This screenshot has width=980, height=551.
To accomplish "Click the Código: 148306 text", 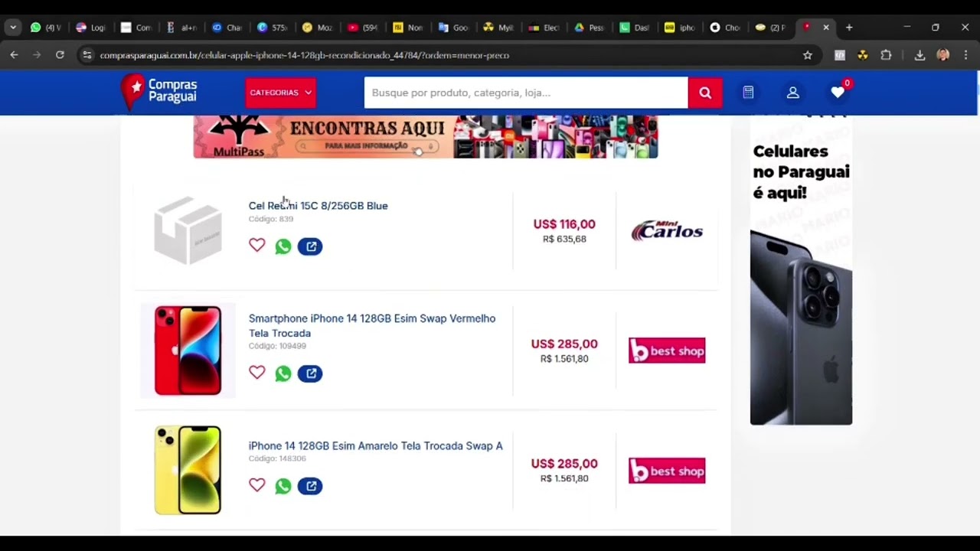I will tap(277, 458).
